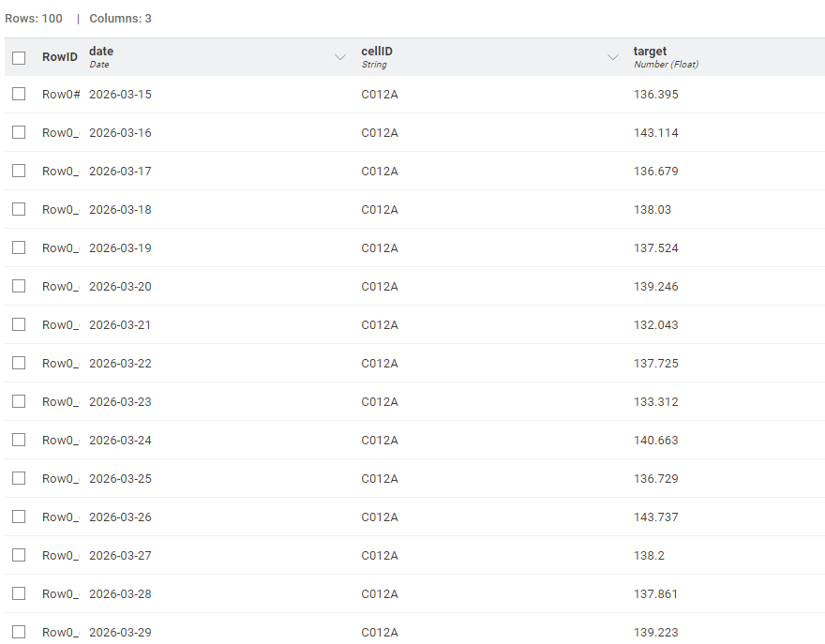Open the date column dropdown chevron
This screenshot has height=644, width=825.
click(340, 57)
